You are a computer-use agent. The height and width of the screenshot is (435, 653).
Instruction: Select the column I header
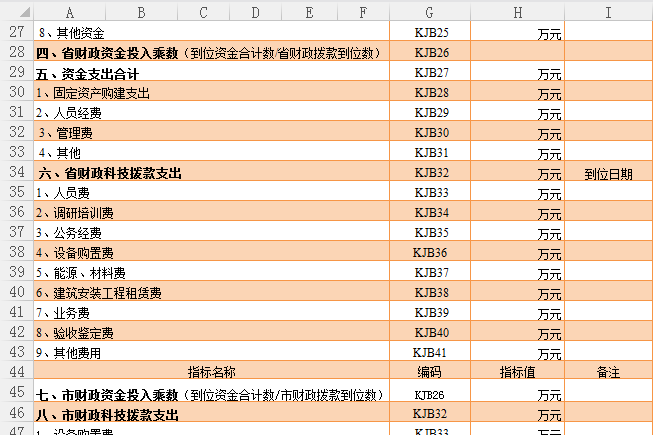[x=608, y=12]
